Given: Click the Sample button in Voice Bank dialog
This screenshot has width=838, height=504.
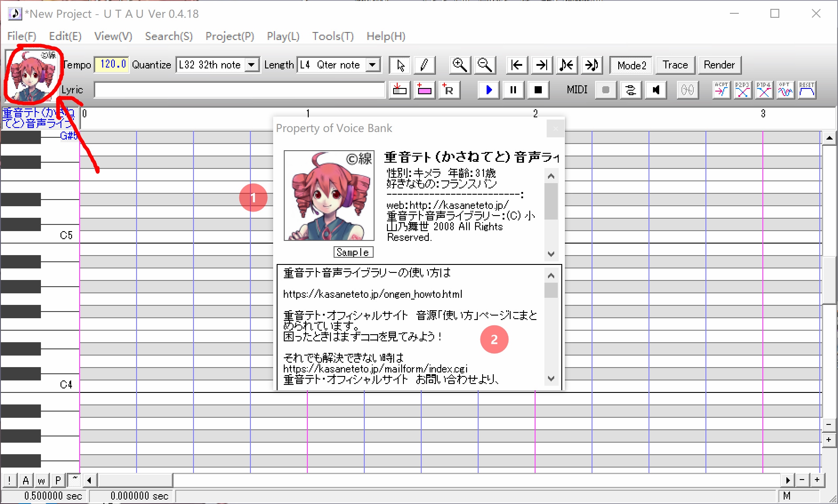Looking at the screenshot, I should 353,252.
